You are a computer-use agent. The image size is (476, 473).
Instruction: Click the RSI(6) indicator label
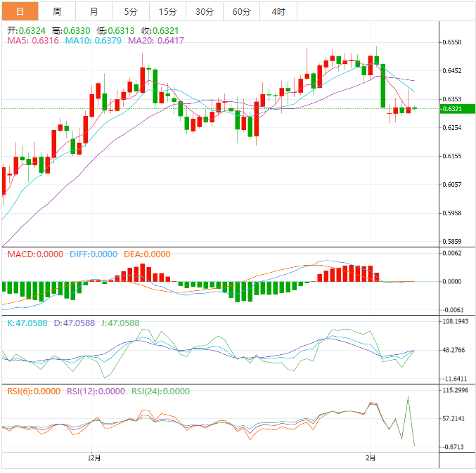pyautogui.click(x=34, y=391)
